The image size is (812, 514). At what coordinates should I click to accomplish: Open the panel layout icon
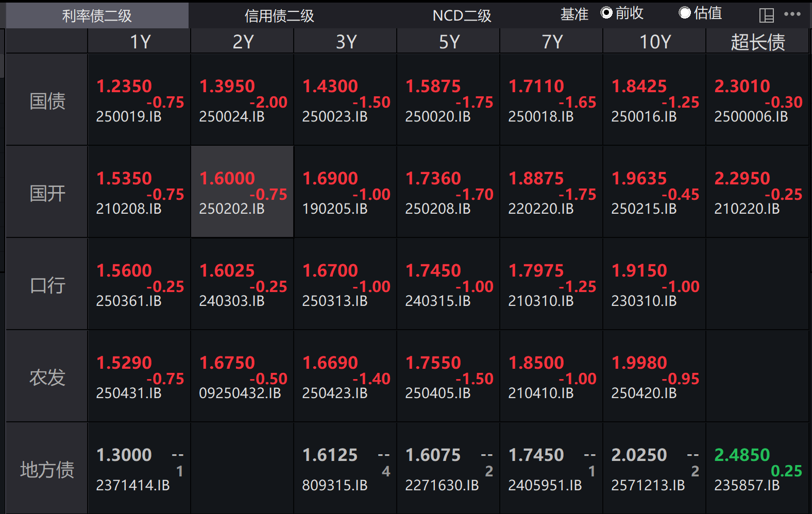coord(766,15)
